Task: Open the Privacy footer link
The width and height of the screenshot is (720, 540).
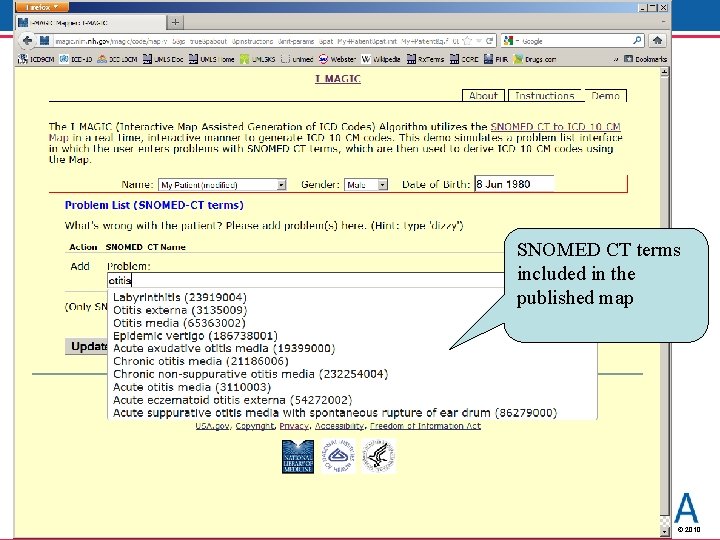Action: coord(294,426)
